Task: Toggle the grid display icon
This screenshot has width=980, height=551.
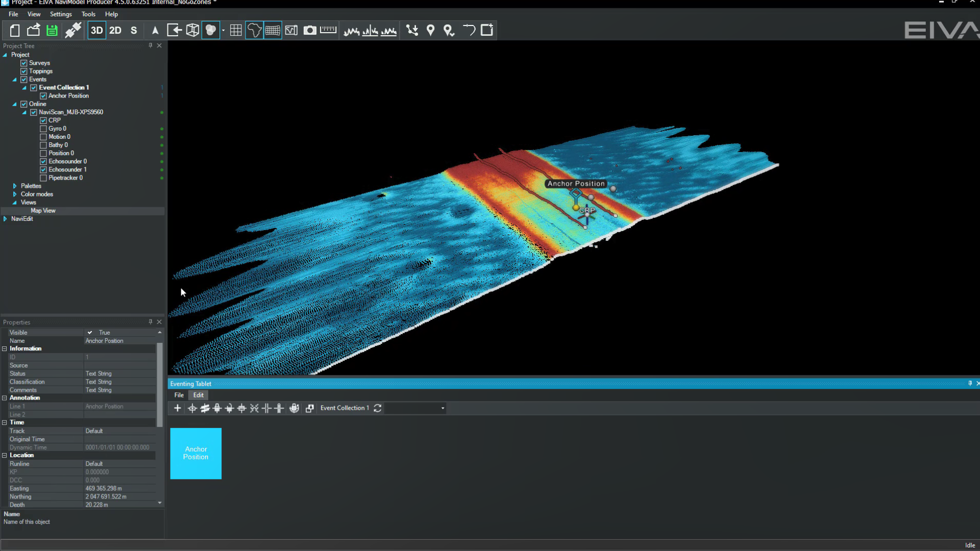Action: [236, 31]
